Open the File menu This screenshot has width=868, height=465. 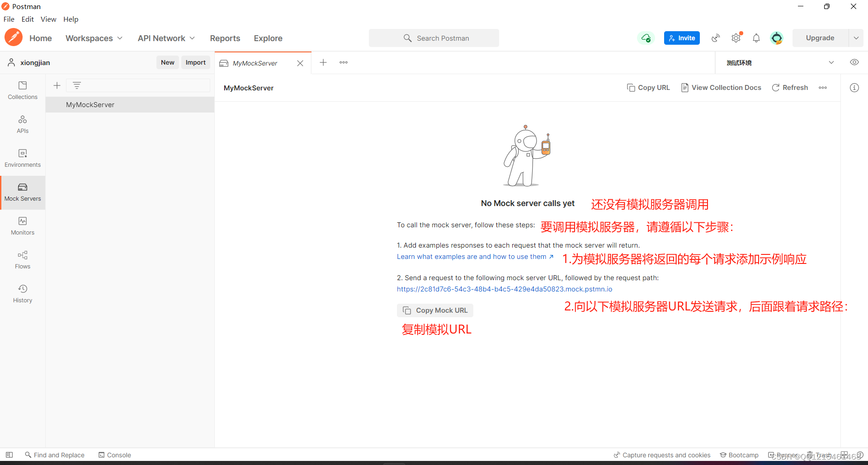(9, 19)
